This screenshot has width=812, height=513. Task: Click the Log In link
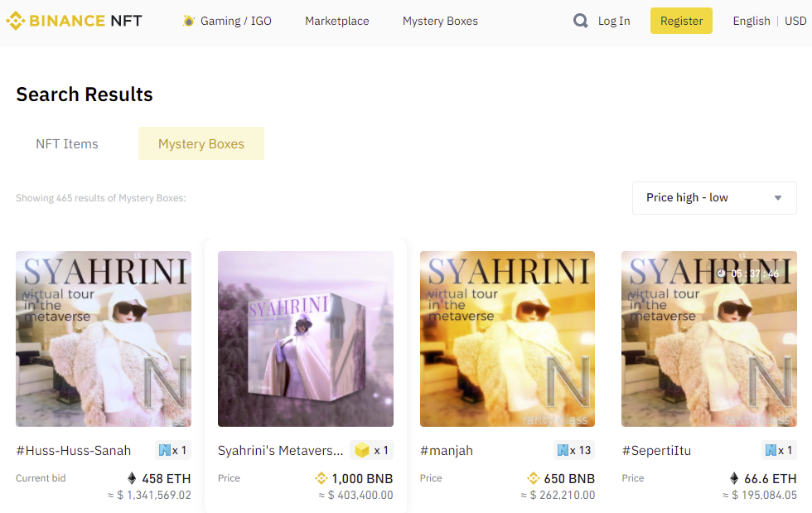coord(614,21)
